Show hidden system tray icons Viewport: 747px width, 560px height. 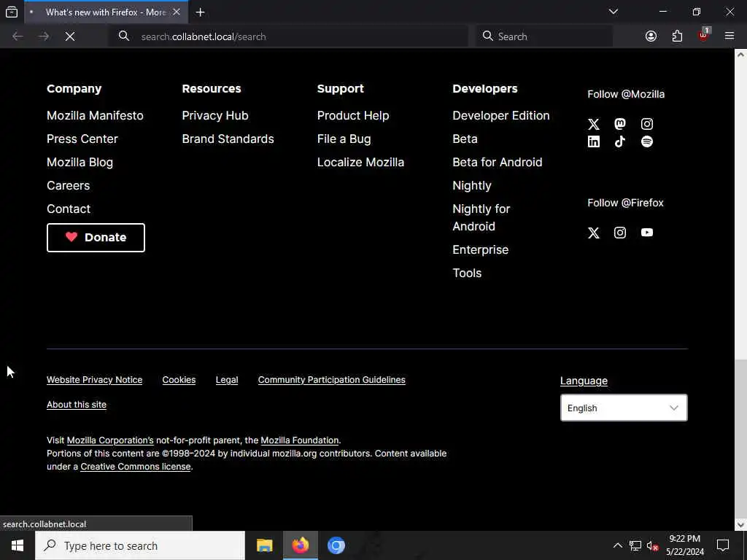click(617, 545)
